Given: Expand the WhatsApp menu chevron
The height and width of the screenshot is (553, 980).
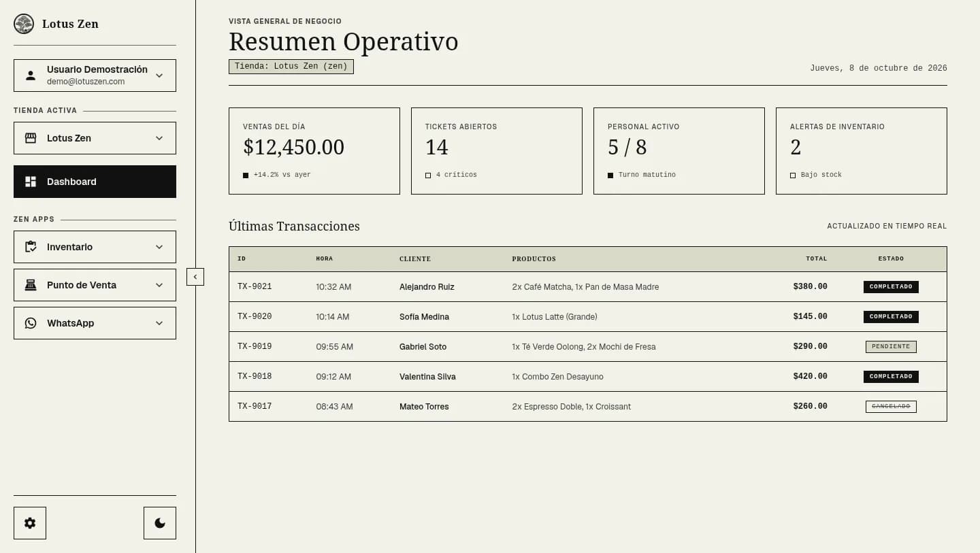Looking at the screenshot, I should click(x=159, y=323).
